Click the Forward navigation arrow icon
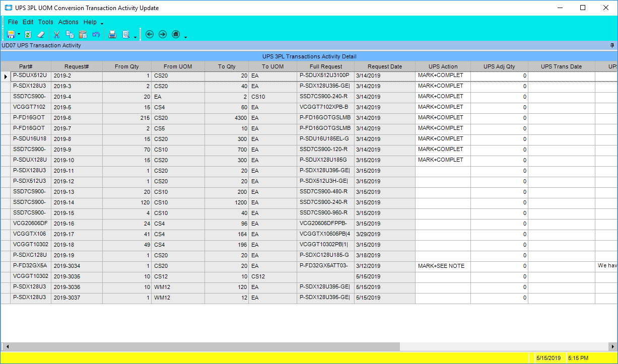This screenshot has width=618, height=364. [x=162, y=34]
